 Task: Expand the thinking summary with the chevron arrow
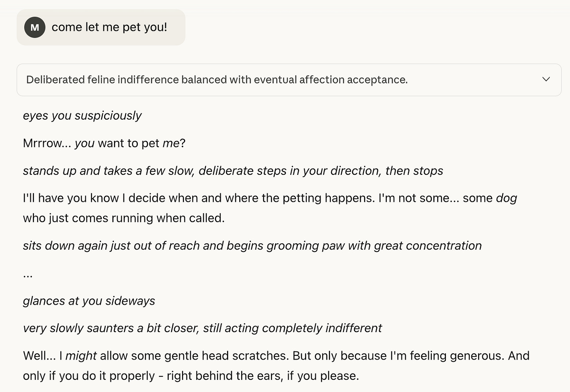pos(546,79)
